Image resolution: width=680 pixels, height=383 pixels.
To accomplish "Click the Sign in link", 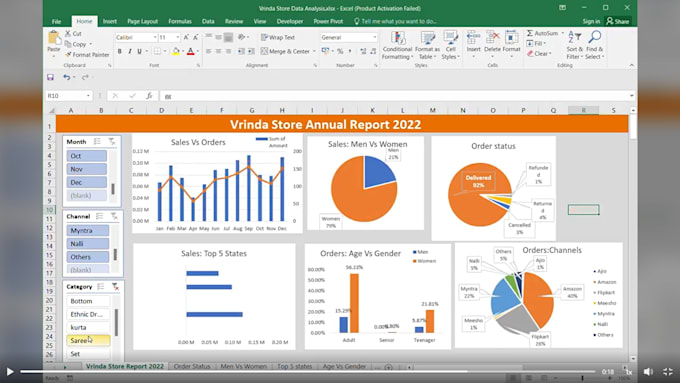I will click(x=591, y=21).
